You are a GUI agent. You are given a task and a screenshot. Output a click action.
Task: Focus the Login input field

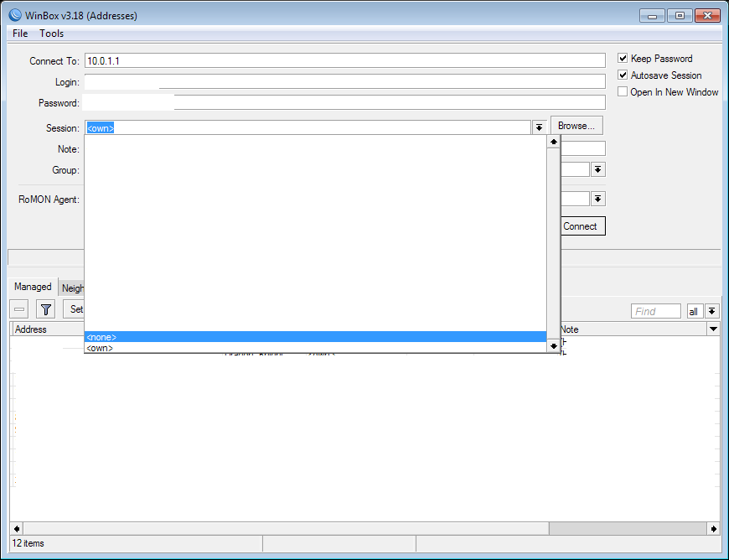(x=345, y=81)
